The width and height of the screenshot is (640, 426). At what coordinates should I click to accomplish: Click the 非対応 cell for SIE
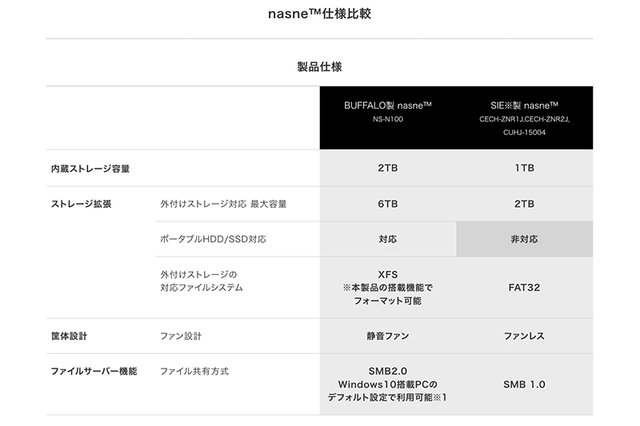(525, 239)
